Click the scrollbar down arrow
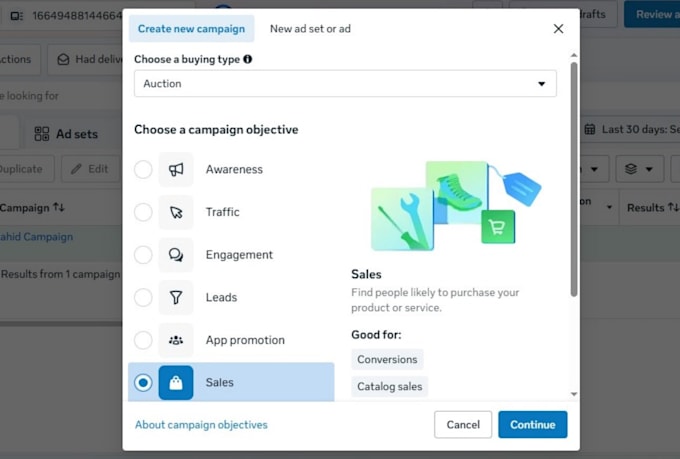The image size is (680, 459). (x=574, y=394)
